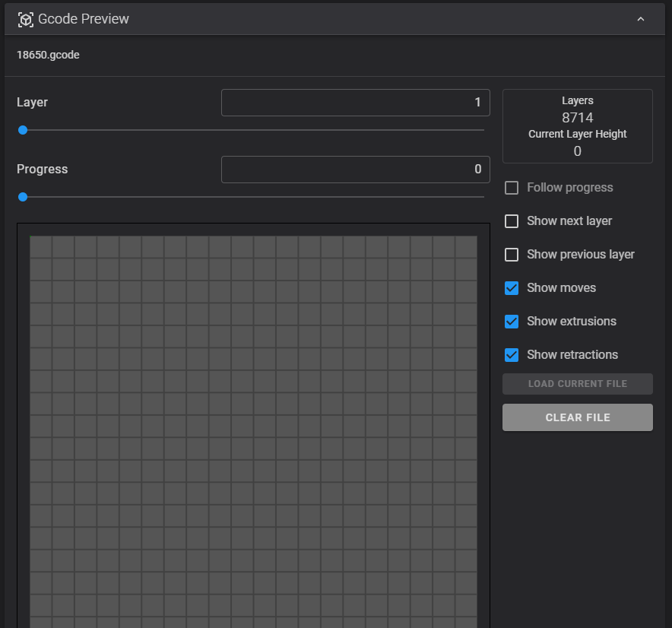The image size is (672, 628).
Task: Click the Layer slider handle
Action: point(23,130)
